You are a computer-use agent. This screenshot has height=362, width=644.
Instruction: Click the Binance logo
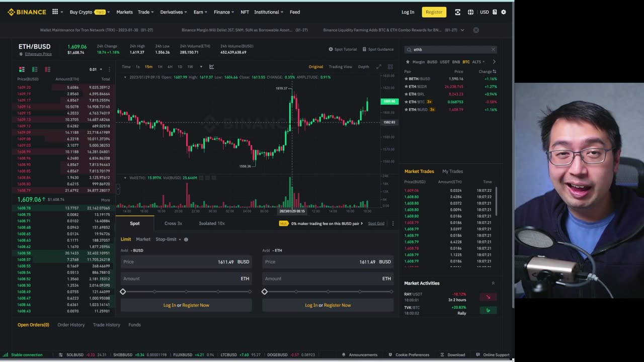27,12
